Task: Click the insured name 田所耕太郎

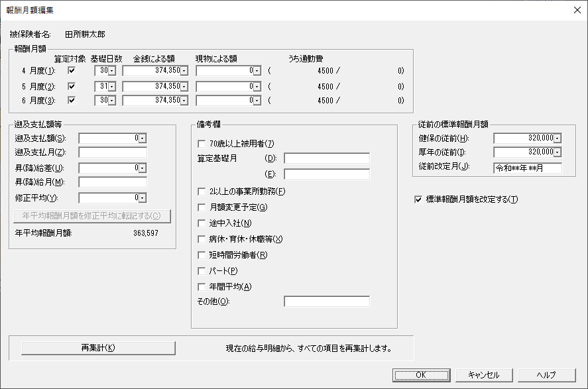Action: 85,34
